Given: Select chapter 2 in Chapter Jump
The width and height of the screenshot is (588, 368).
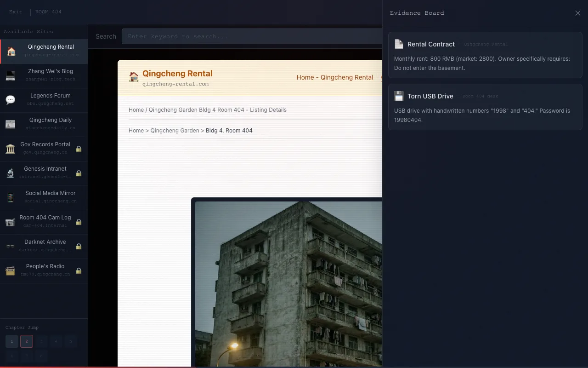Looking at the screenshot, I should 27,341.
